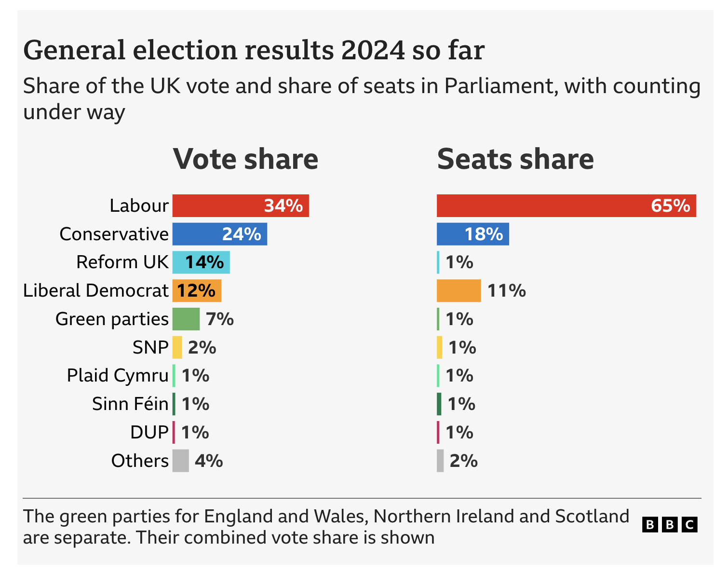The image size is (728, 574).
Task: Click the "Sinn Féin" party label
Action: pyautogui.click(x=130, y=404)
